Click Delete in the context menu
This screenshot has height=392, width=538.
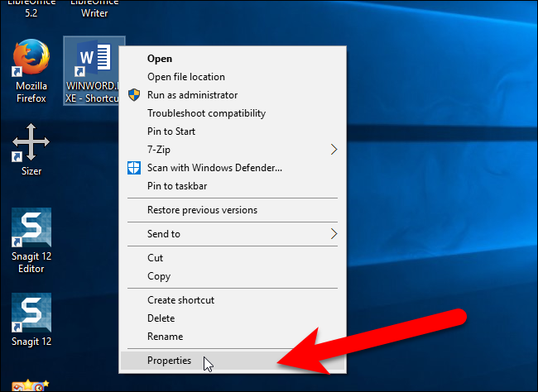click(x=161, y=318)
